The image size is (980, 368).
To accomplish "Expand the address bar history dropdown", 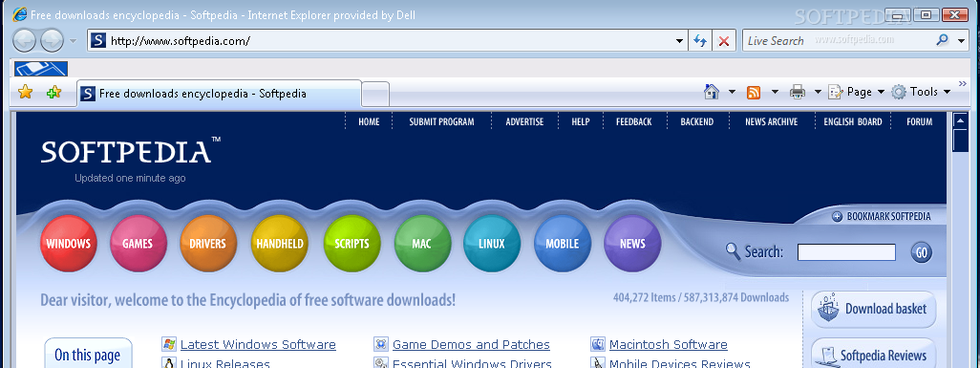I will pyautogui.click(x=680, y=41).
